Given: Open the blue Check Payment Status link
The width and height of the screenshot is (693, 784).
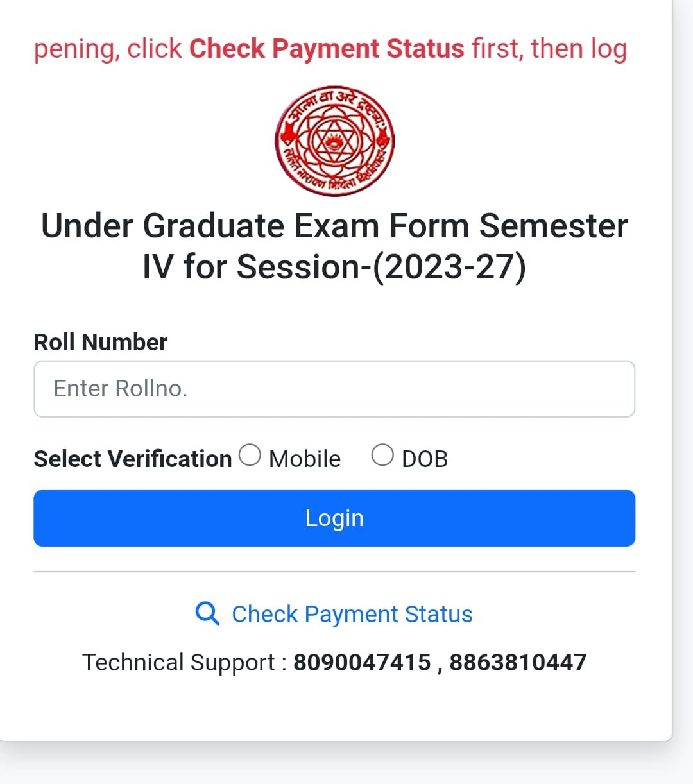Looking at the screenshot, I should click(352, 615).
